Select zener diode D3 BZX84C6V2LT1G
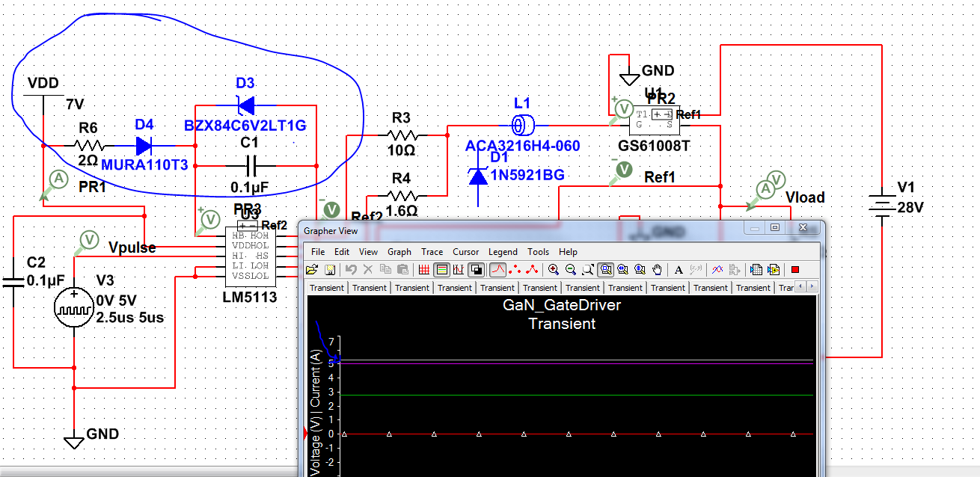The height and width of the screenshot is (477, 980). click(245, 105)
